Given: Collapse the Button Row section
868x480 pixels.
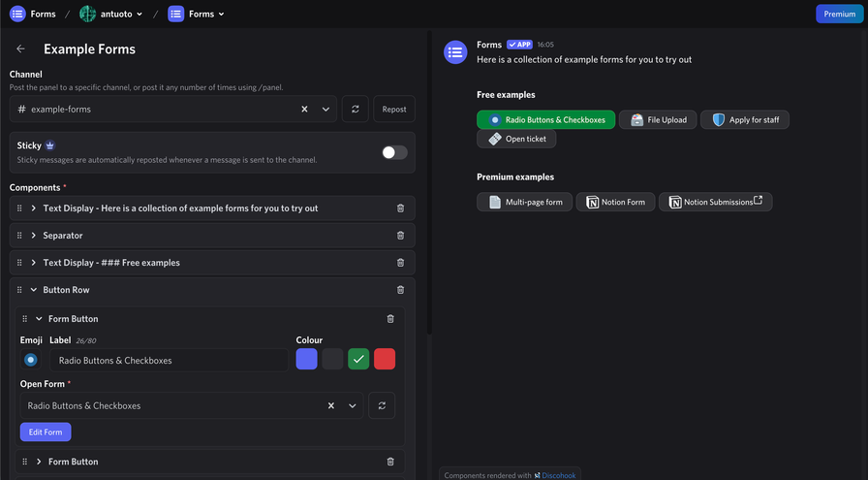Looking at the screenshot, I should (34, 290).
